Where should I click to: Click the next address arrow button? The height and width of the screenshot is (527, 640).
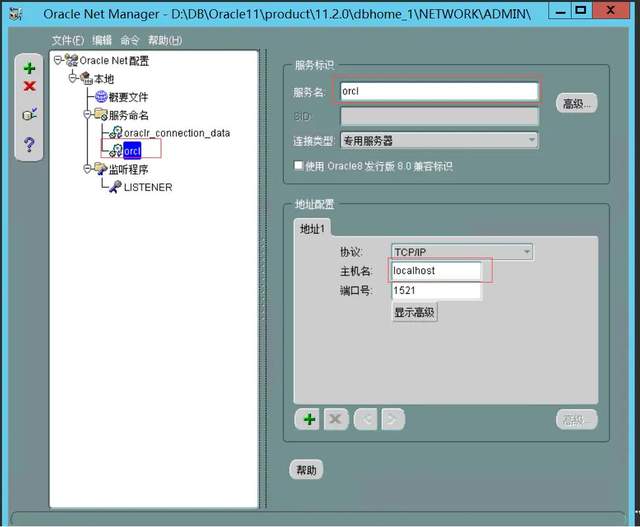tap(393, 419)
